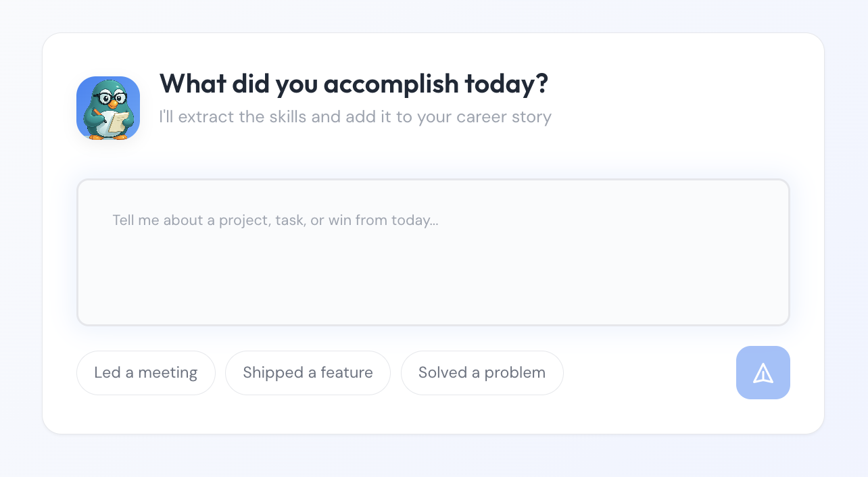The width and height of the screenshot is (868, 477).
Task: Submit the entry with the blue send button
Action: click(x=763, y=373)
